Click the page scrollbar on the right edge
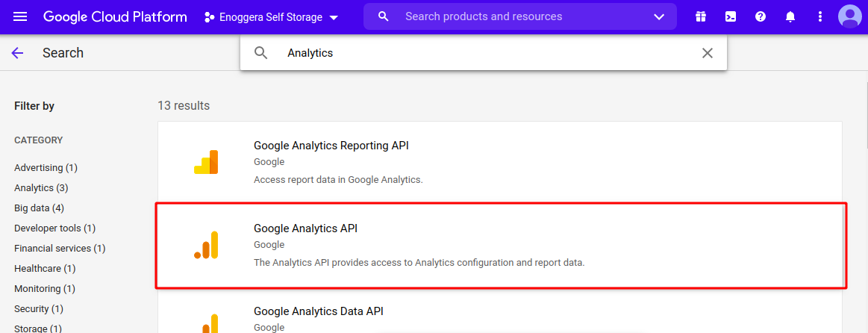 click(866, 116)
